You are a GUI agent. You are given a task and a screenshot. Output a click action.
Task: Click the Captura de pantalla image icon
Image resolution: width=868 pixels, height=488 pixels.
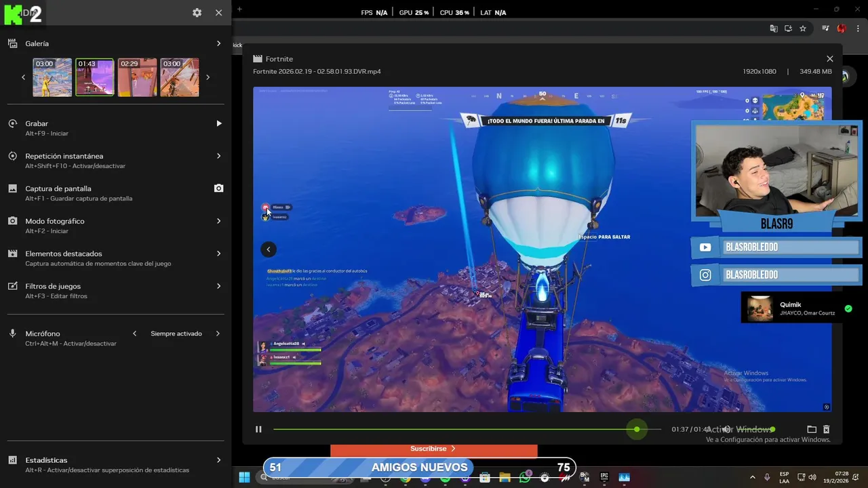tap(12, 188)
